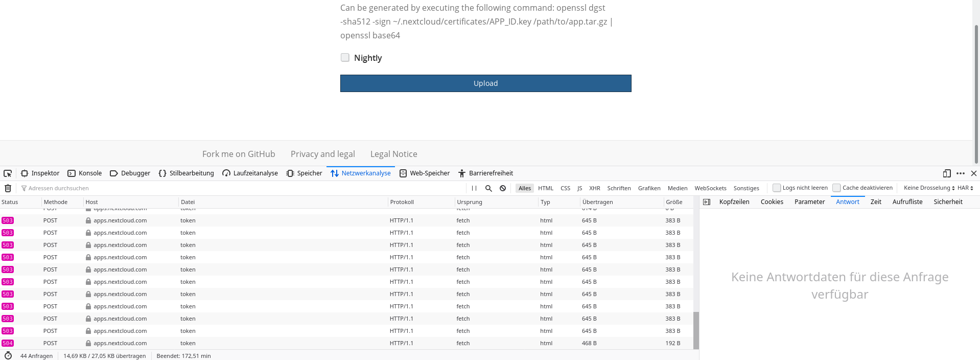Viewport: 980px width, 360px height.
Task: Open the Legal Notice link
Action: pos(394,154)
